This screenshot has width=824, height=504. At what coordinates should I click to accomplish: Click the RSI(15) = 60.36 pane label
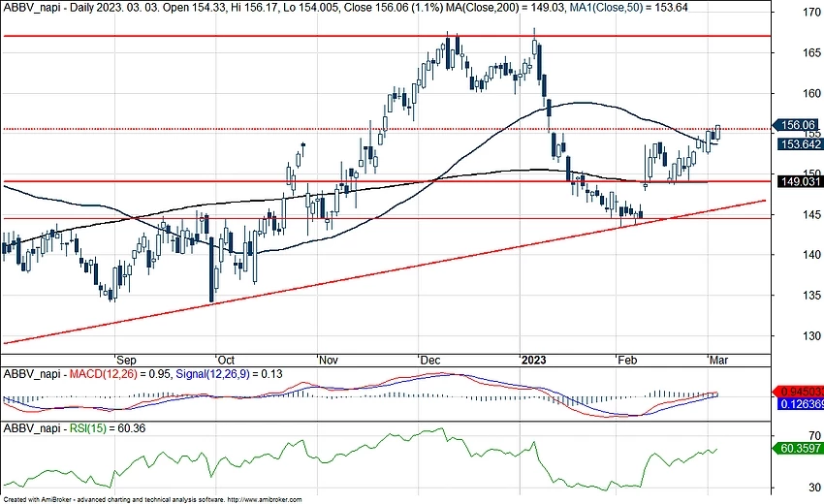pyautogui.click(x=108, y=428)
